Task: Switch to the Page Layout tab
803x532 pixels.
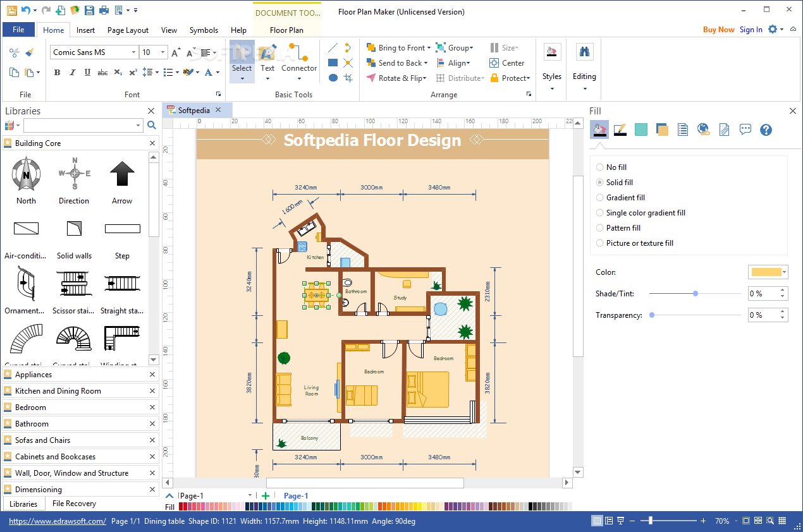Action: [x=128, y=30]
